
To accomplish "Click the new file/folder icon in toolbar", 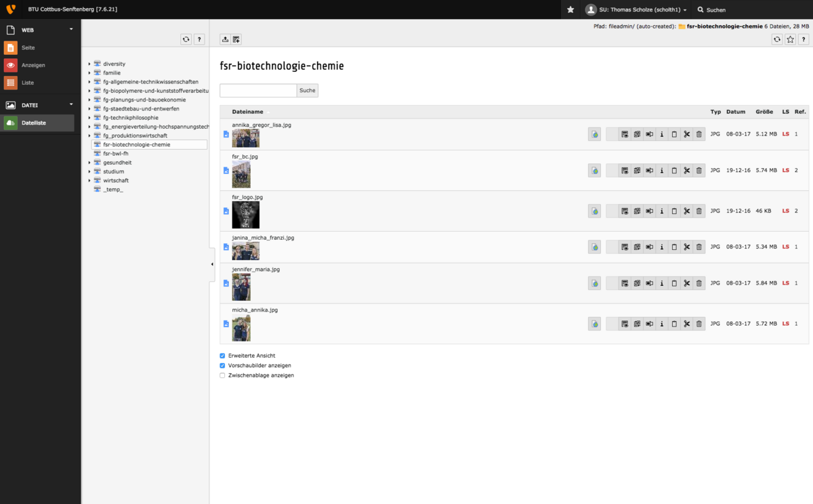I will click(x=236, y=39).
